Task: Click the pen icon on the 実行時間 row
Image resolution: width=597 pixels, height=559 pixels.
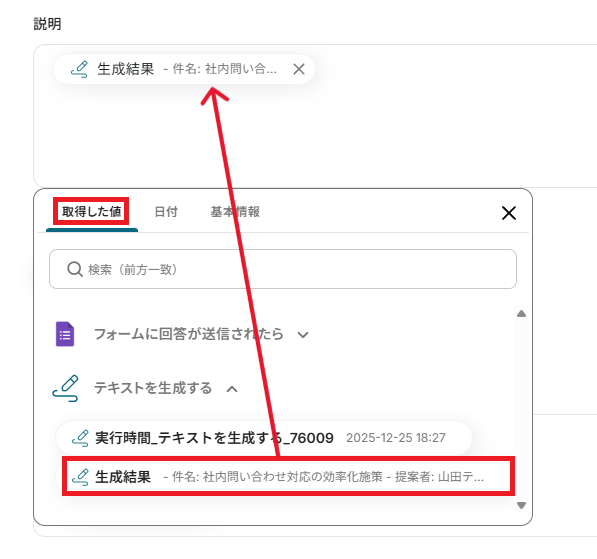Action: 80,438
